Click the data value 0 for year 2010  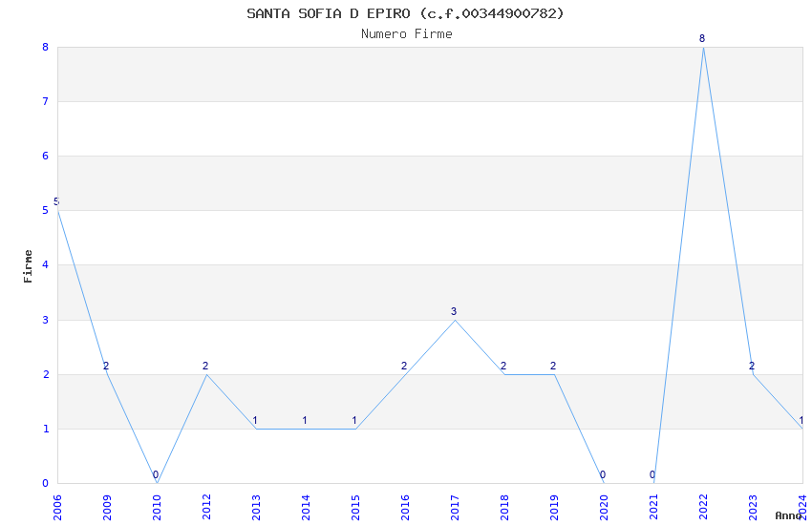pyautogui.click(x=156, y=474)
